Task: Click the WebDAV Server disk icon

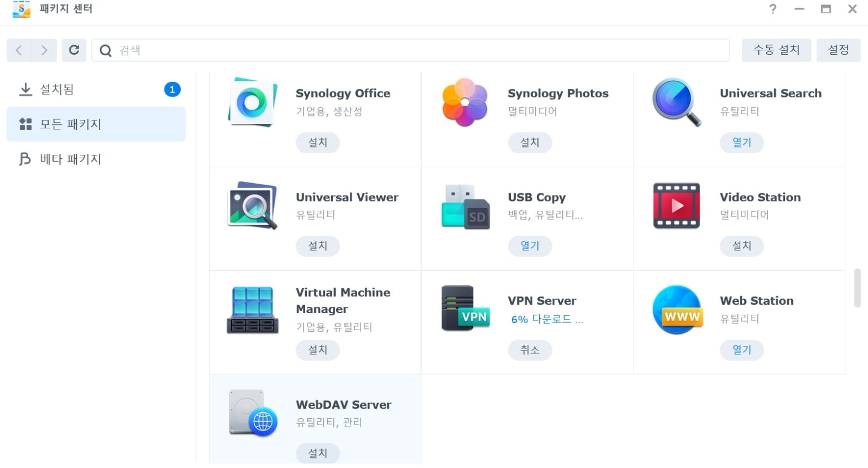Action: 253,413
